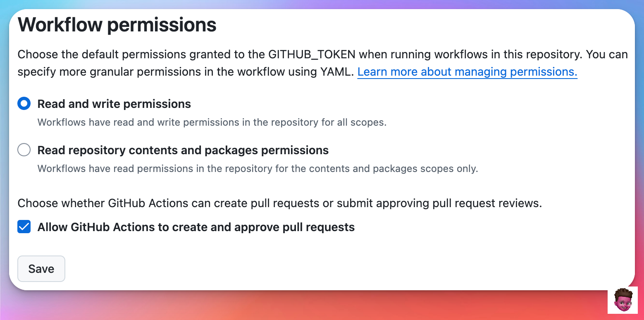Click the Workflow permissions heading
This screenshot has width=644, height=320.
[x=117, y=24]
